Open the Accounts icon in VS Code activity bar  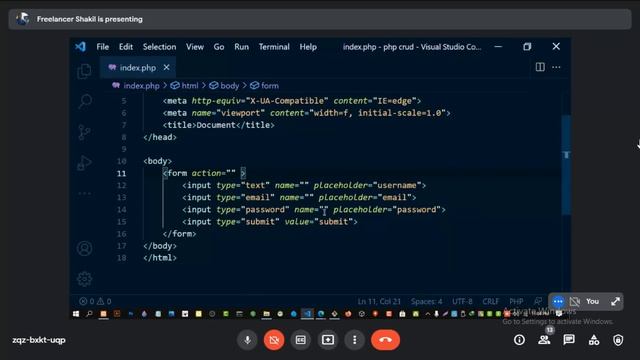84,248
